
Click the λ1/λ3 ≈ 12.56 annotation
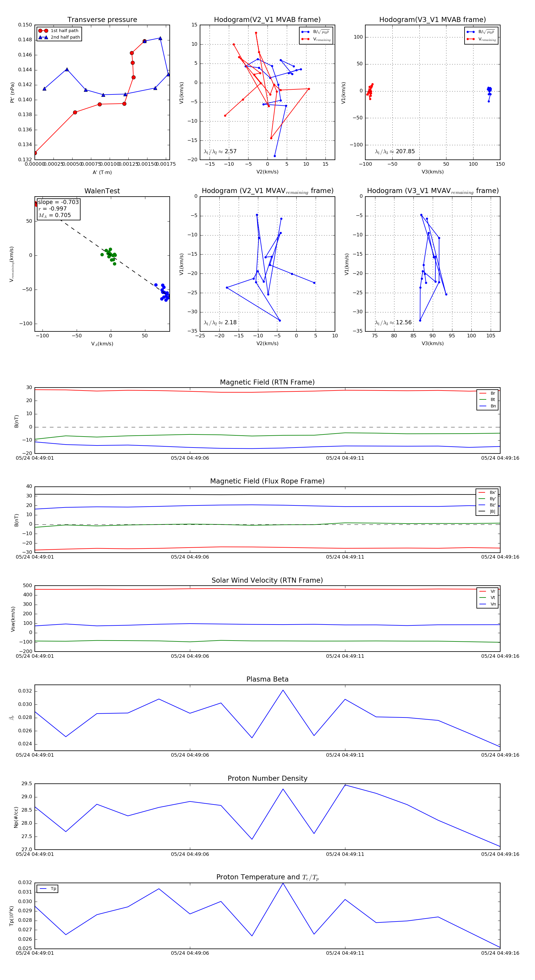pyautogui.click(x=393, y=323)
